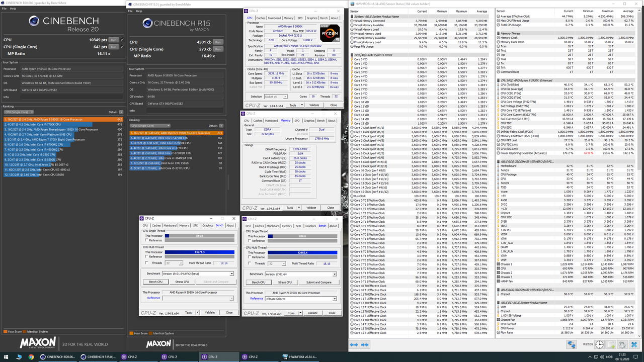Click the HWiNFO64 title bar icon
The image size is (644, 362).
[x=352, y=4]
